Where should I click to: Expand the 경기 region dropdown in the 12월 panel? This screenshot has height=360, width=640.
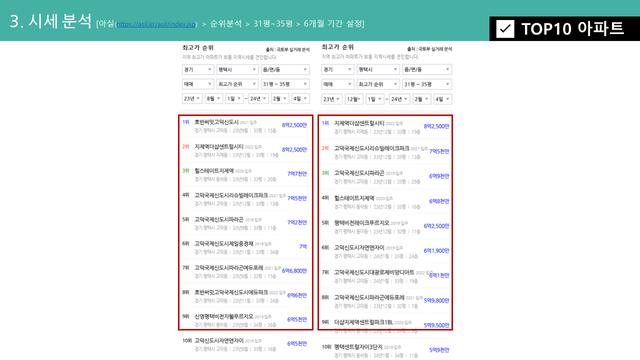click(x=337, y=69)
